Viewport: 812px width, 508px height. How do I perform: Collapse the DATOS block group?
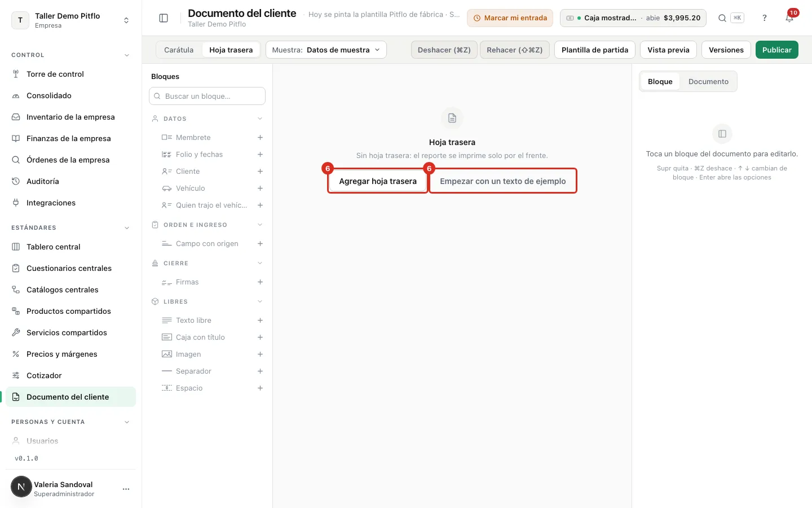pyautogui.click(x=260, y=119)
